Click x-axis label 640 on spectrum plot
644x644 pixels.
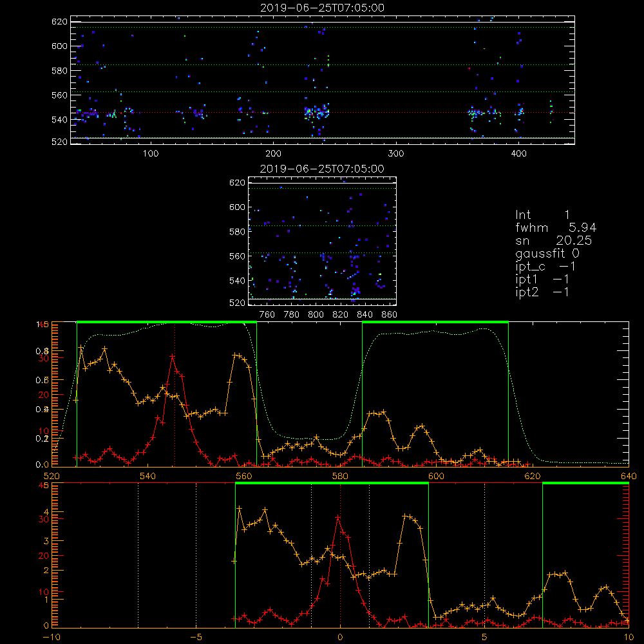629,476
